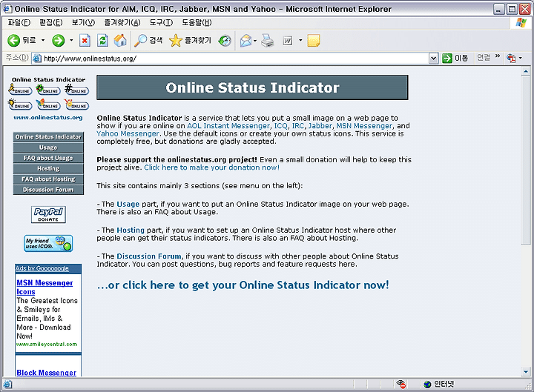Print the page with printer icon

pos(268,41)
